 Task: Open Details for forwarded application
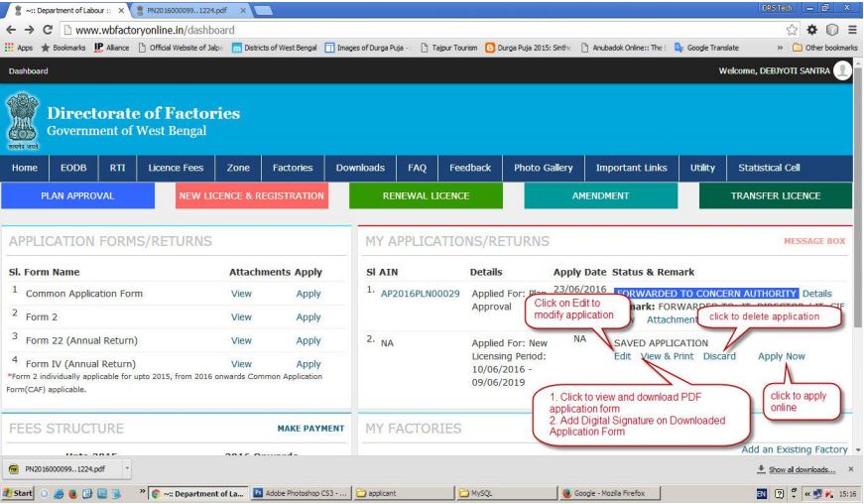tap(817, 294)
